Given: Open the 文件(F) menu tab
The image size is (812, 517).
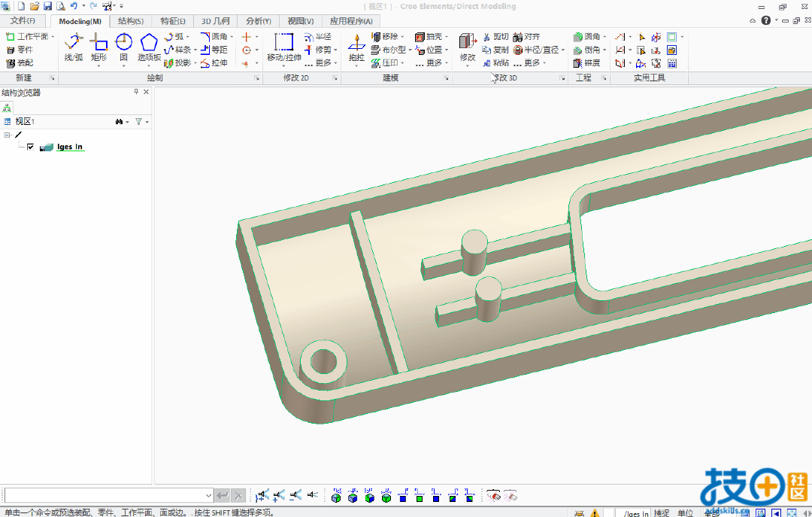Looking at the screenshot, I should [23, 21].
